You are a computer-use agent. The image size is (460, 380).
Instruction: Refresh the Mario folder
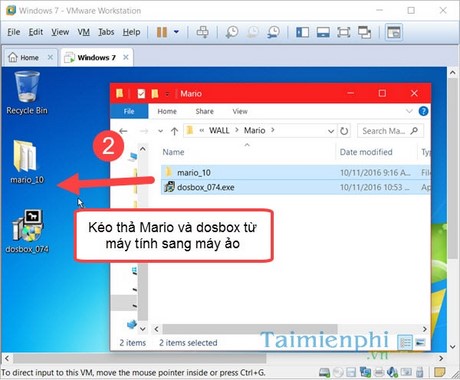tap(344, 131)
